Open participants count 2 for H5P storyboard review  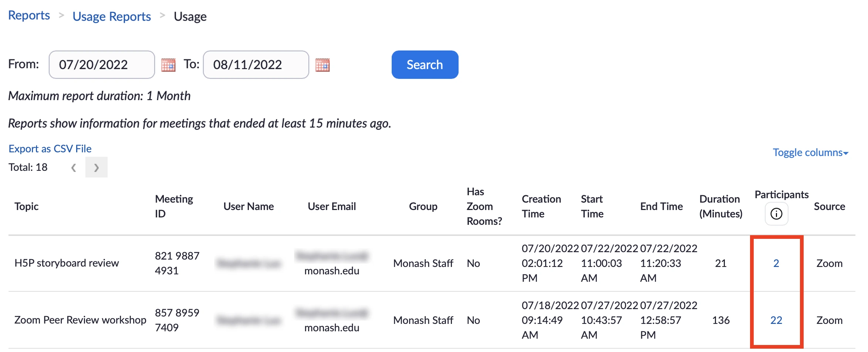point(776,263)
